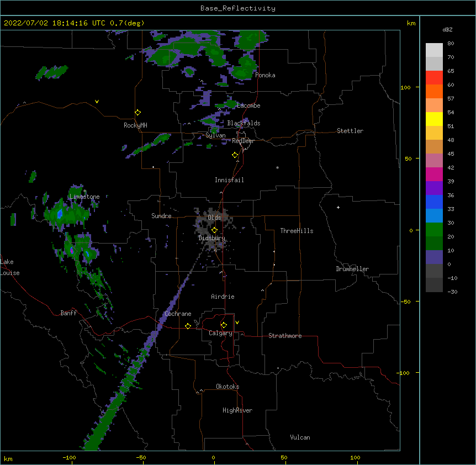Screen dimensions: 476x465
Task: Click the Vulcan label
Action: 300,437
